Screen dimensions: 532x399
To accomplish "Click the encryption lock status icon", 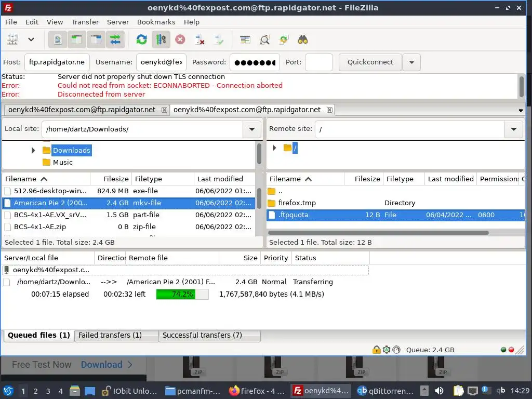I will click(x=376, y=350).
